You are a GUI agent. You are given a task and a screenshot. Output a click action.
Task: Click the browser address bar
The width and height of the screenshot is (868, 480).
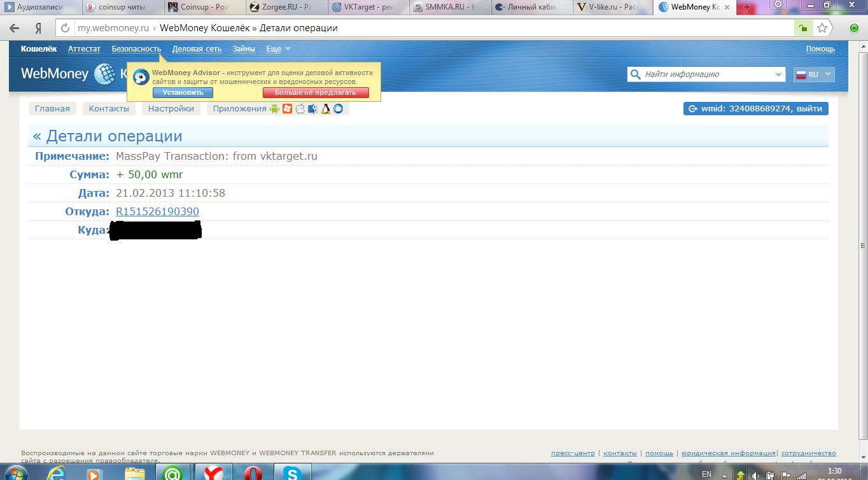pyautogui.click(x=435, y=28)
